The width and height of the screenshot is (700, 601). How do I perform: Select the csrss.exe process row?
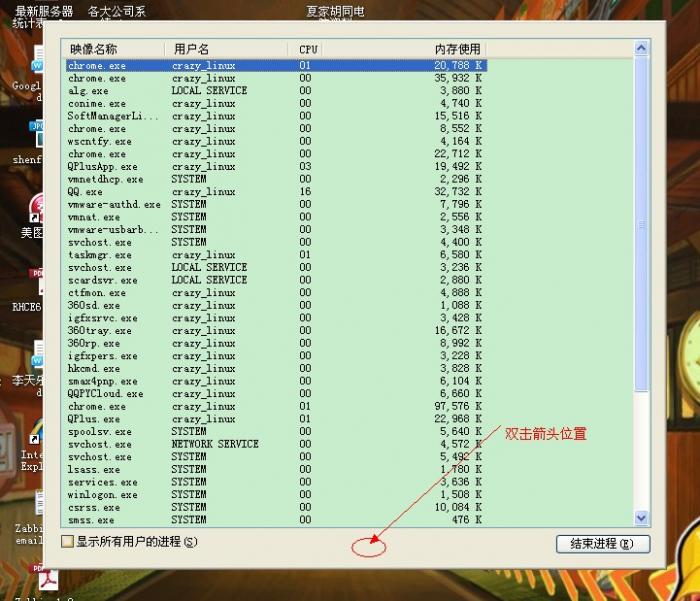277,508
